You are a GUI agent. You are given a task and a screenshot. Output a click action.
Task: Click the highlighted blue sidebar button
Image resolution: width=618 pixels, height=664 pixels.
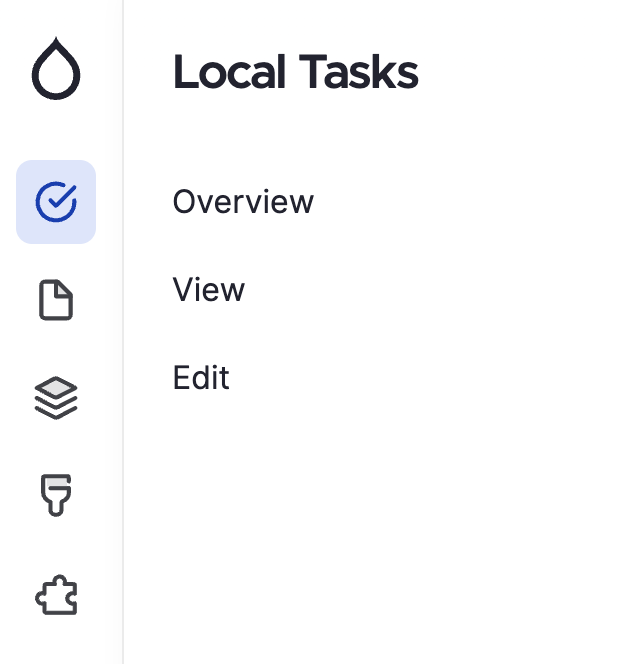pos(56,202)
